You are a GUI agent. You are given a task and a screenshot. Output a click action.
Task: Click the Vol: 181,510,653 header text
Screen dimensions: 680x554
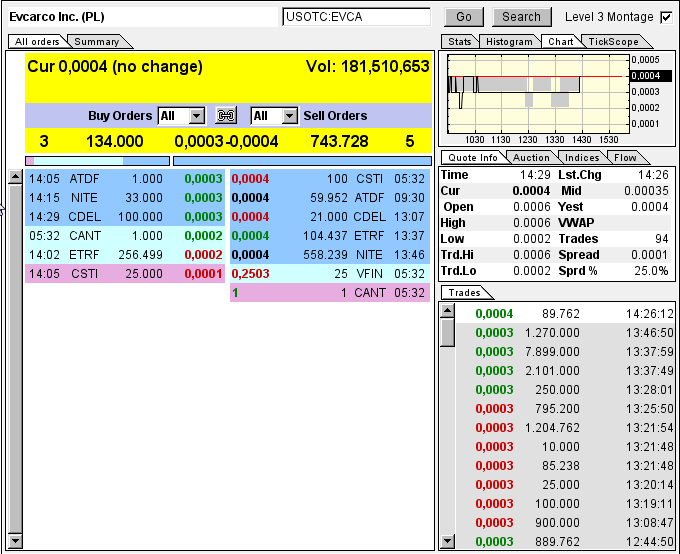point(367,66)
